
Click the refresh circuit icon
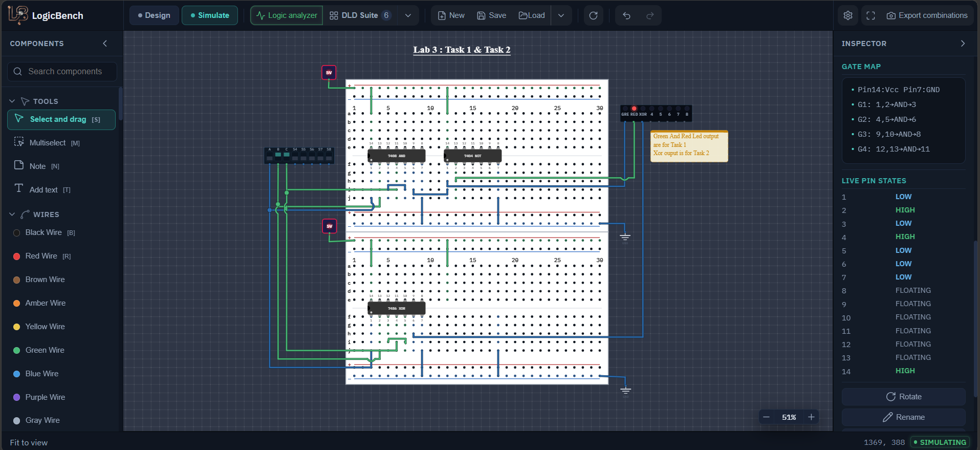594,15
